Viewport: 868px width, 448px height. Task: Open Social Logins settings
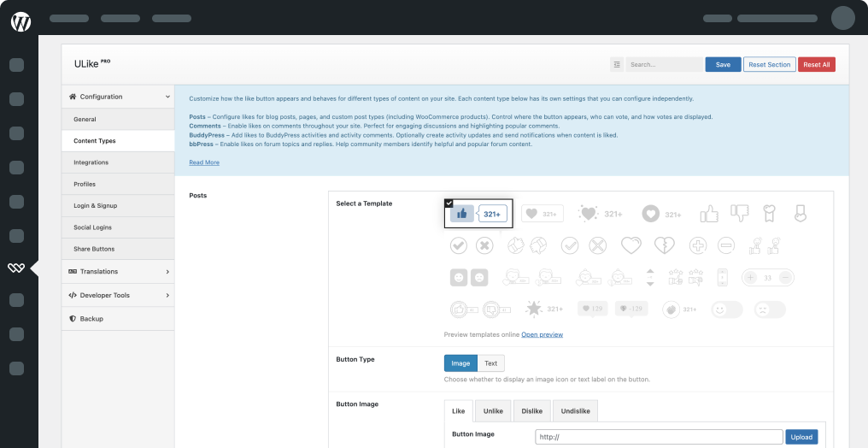click(118, 227)
